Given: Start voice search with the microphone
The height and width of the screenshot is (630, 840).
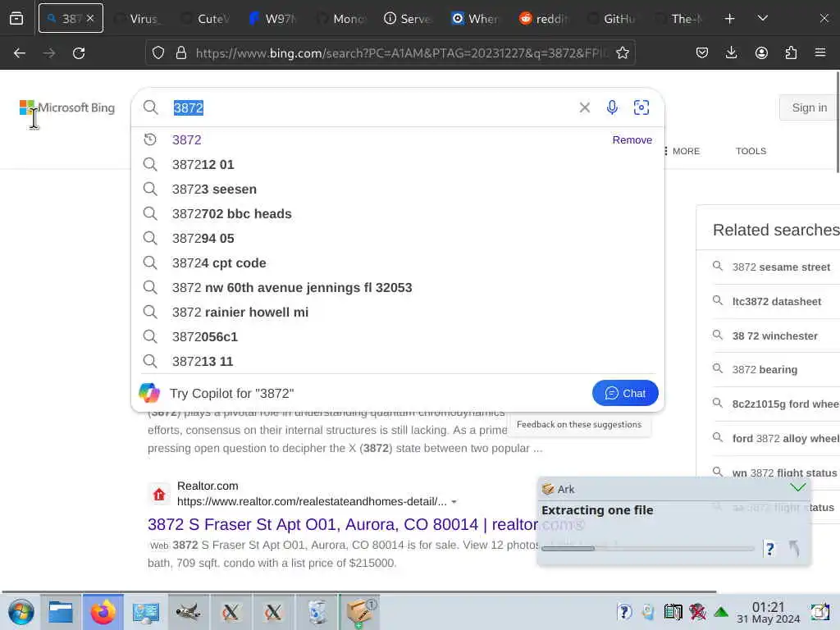Looking at the screenshot, I should pyautogui.click(x=612, y=107).
